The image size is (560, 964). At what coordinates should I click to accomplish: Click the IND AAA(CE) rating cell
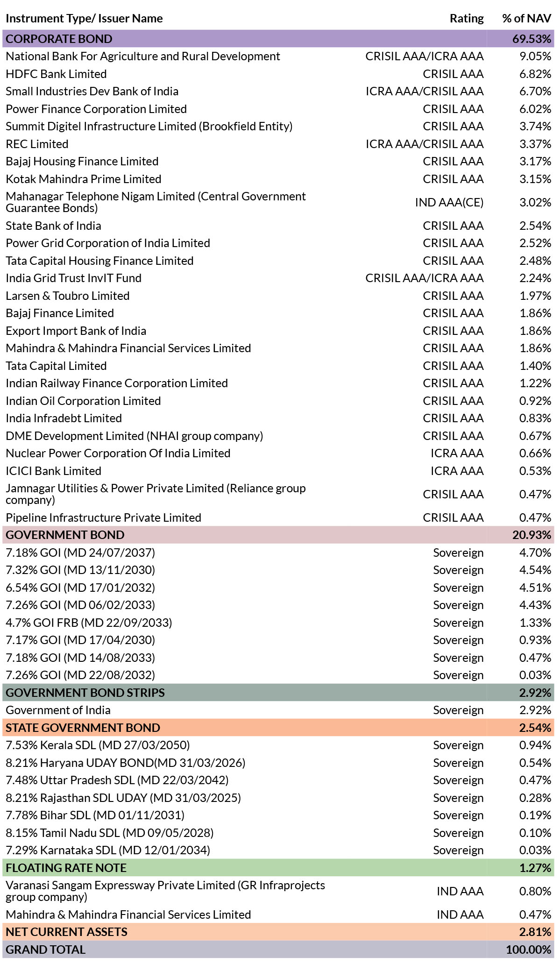(x=449, y=202)
